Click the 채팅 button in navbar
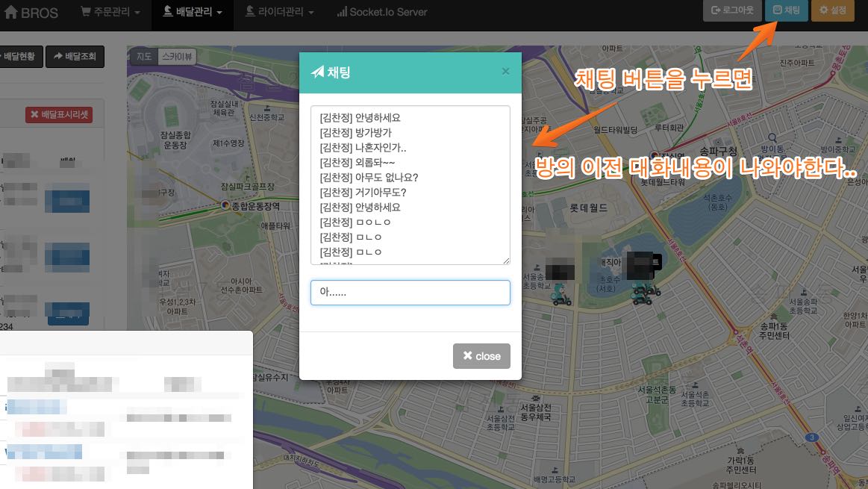The width and height of the screenshot is (868, 489). click(x=786, y=10)
